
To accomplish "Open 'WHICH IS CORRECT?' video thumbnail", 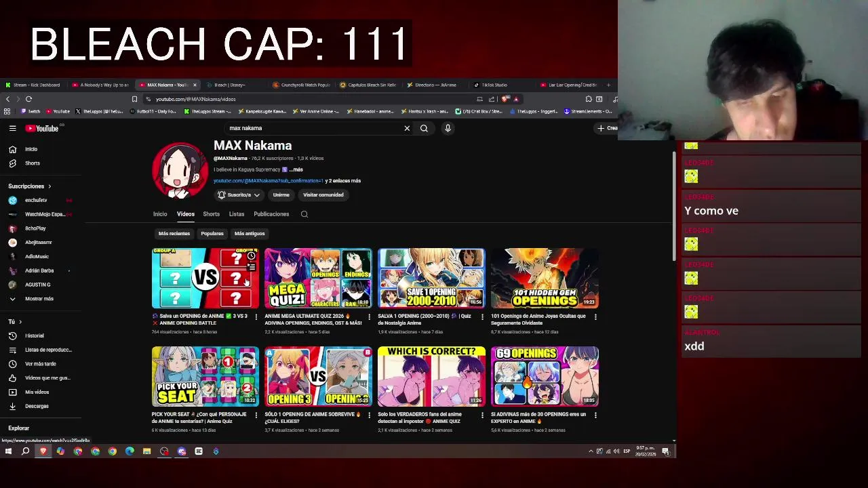I will (431, 376).
